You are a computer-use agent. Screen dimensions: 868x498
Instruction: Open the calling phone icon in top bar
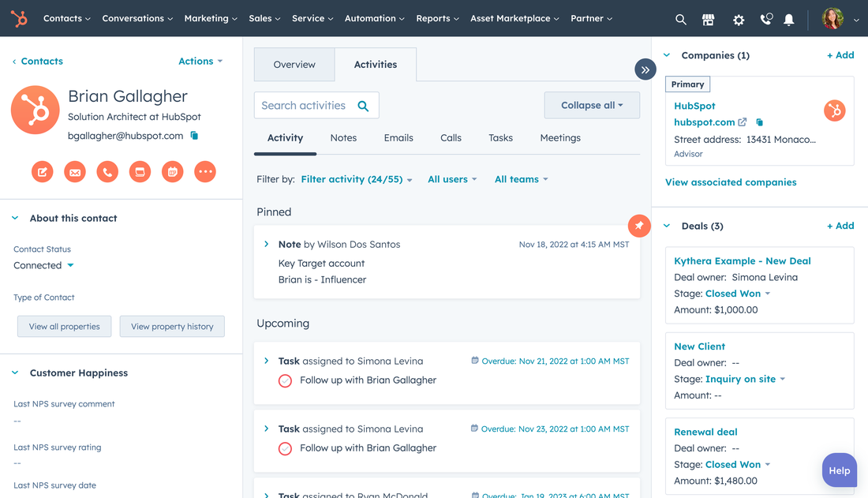(766, 20)
